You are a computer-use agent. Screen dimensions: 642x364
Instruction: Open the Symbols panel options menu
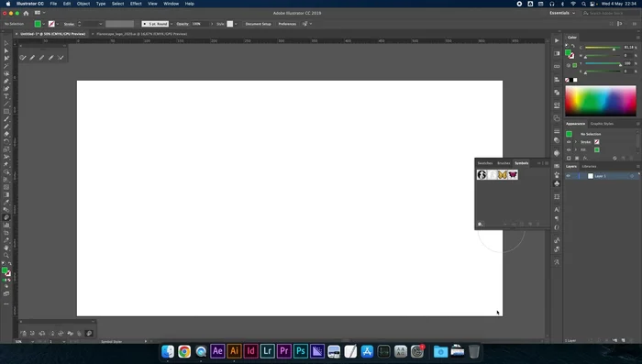(x=547, y=163)
